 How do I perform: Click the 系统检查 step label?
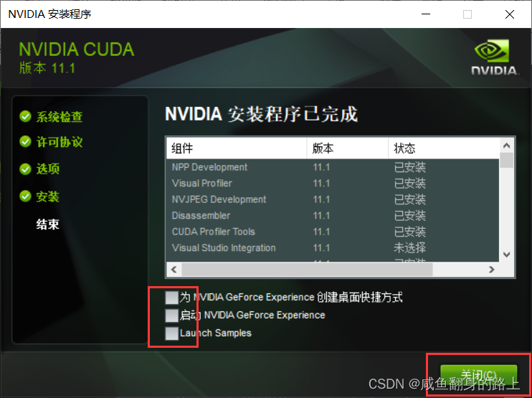tap(60, 117)
